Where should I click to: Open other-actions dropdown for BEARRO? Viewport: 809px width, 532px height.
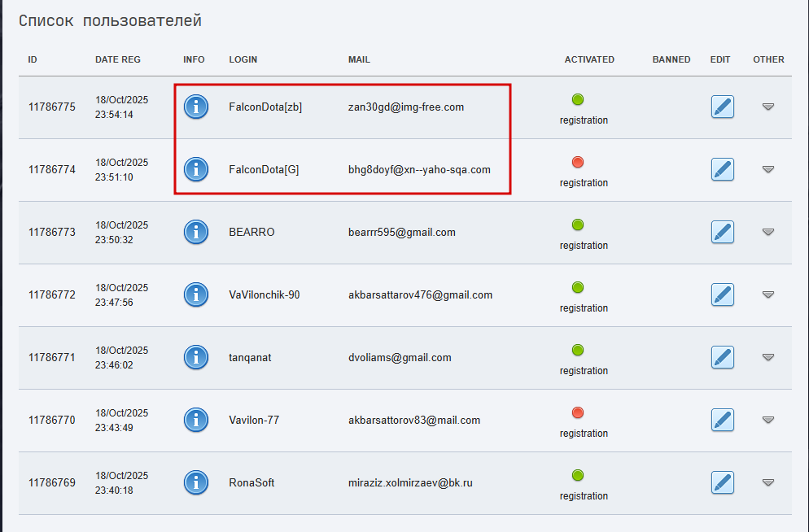click(767, 232)
